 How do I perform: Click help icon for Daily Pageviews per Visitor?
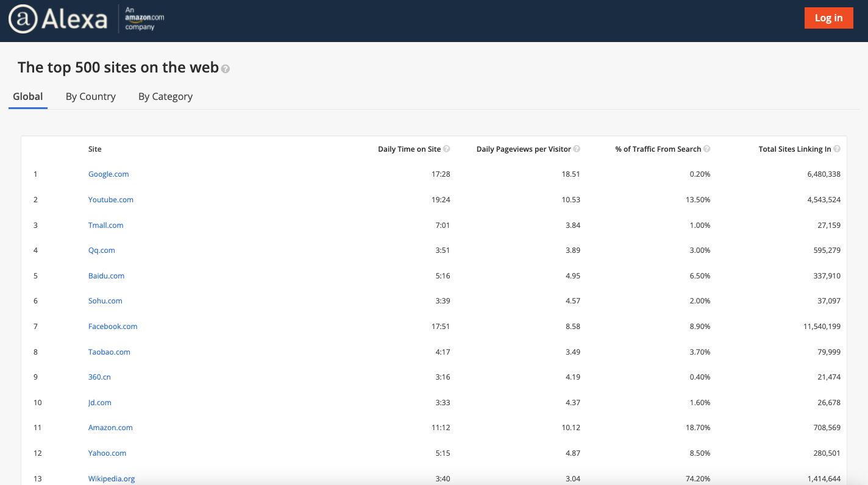(x=577, y=148)
